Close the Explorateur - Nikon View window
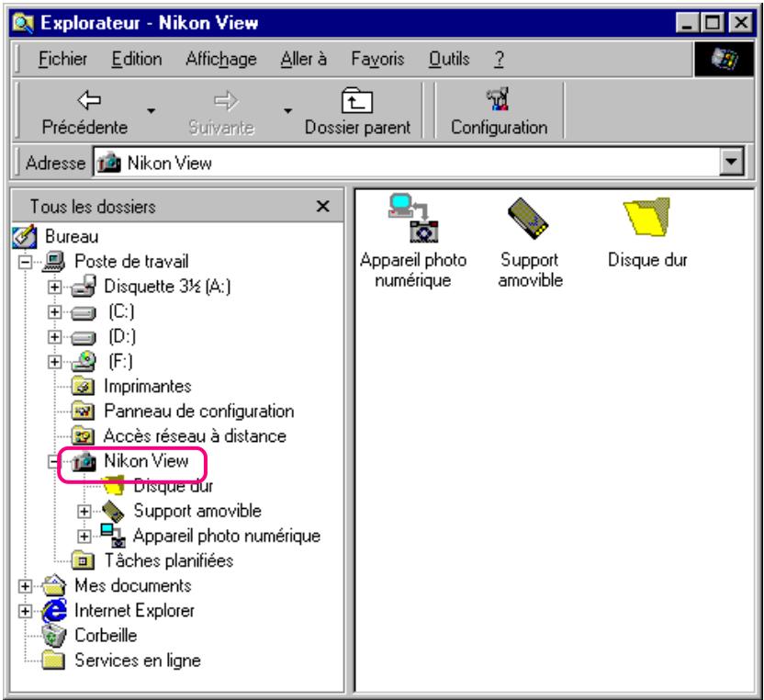The width and height of the screenshot is (764, 700). [x=741, y=23]
